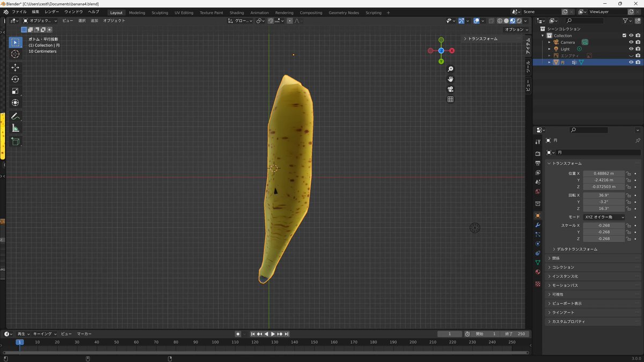Open the Physics properties tab

[x=538, y=243]
